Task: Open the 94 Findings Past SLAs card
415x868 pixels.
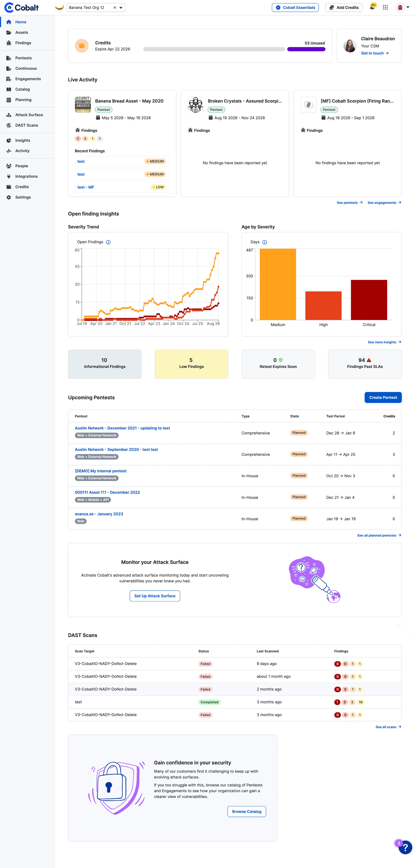Action: (x=365, y=364)
